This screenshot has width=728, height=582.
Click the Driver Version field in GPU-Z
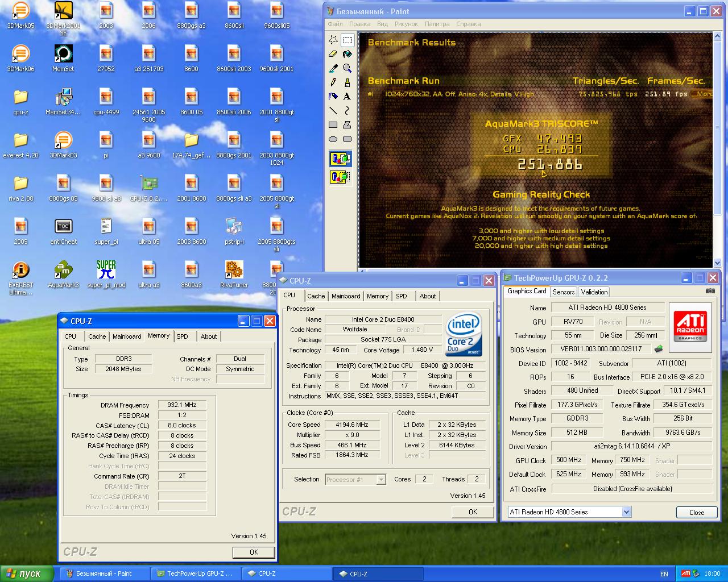(x=632, y=446)
